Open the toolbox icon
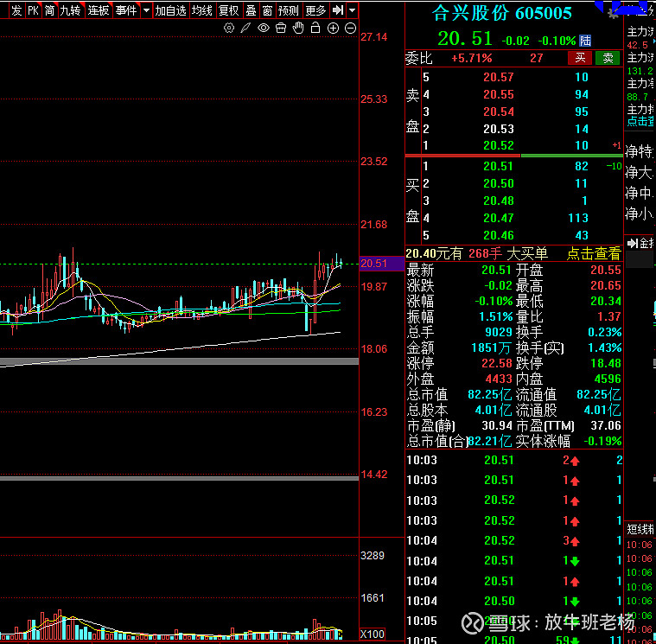This screenshot has width=656, height=644. coord(281,28)
